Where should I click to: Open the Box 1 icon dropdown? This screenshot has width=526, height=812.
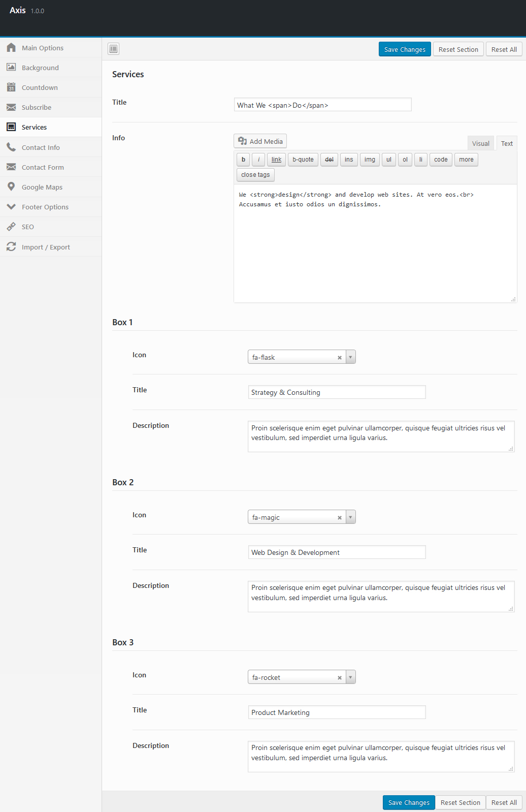click(350, 357)
